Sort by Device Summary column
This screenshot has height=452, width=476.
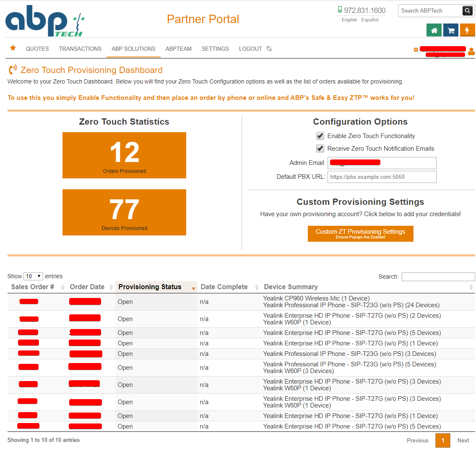(x=368, y=287)
